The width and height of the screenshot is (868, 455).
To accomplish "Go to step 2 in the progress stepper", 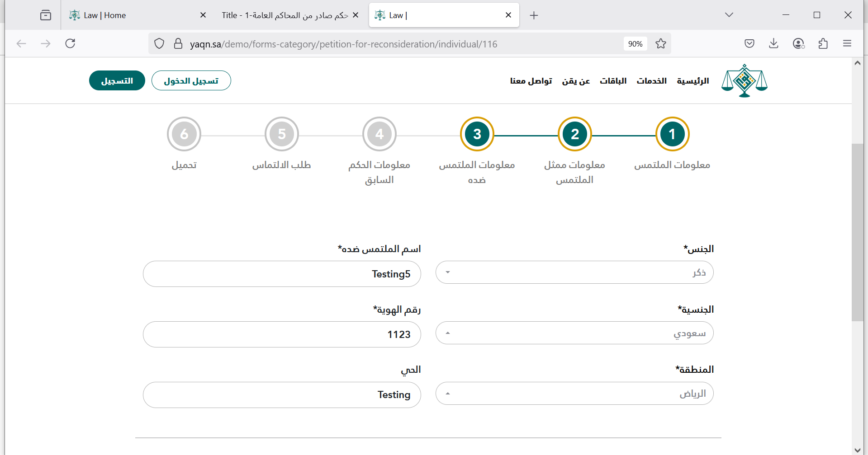I will (574, 134).
